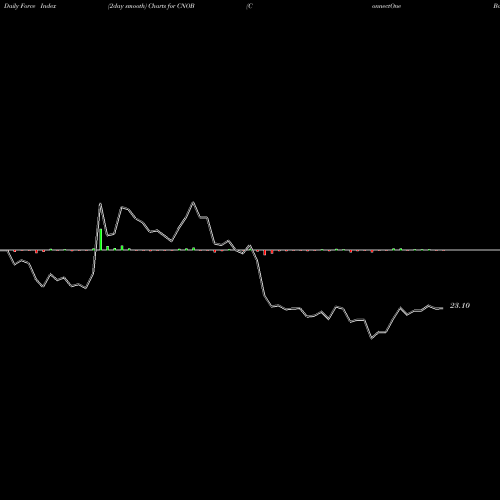Click the largest red force index bar
This screenshot has width=500, height=500.
pos(265,253)
